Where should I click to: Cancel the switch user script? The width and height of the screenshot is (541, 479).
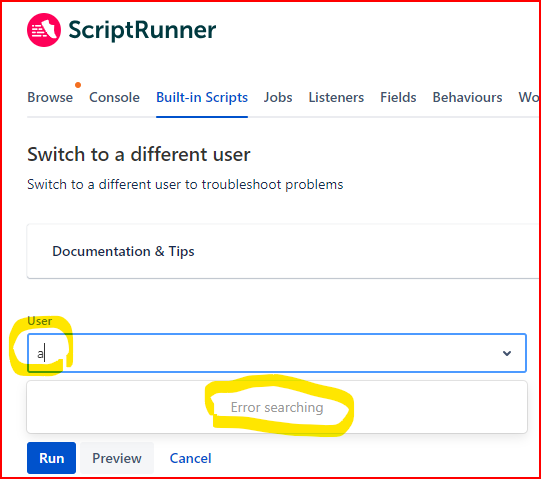pos(190,458)
